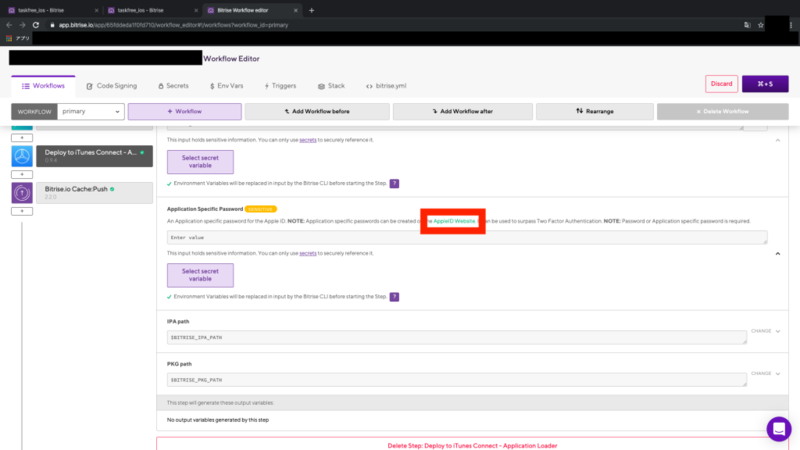800x450 pixels.
Task: Click the Delete Workflow button
Action: (x=722, y=111)
